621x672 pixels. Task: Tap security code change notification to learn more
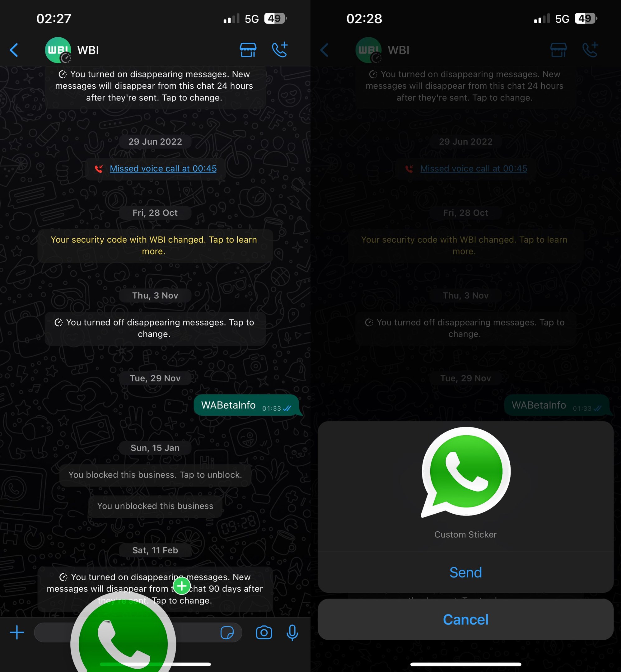pos(155,245)
